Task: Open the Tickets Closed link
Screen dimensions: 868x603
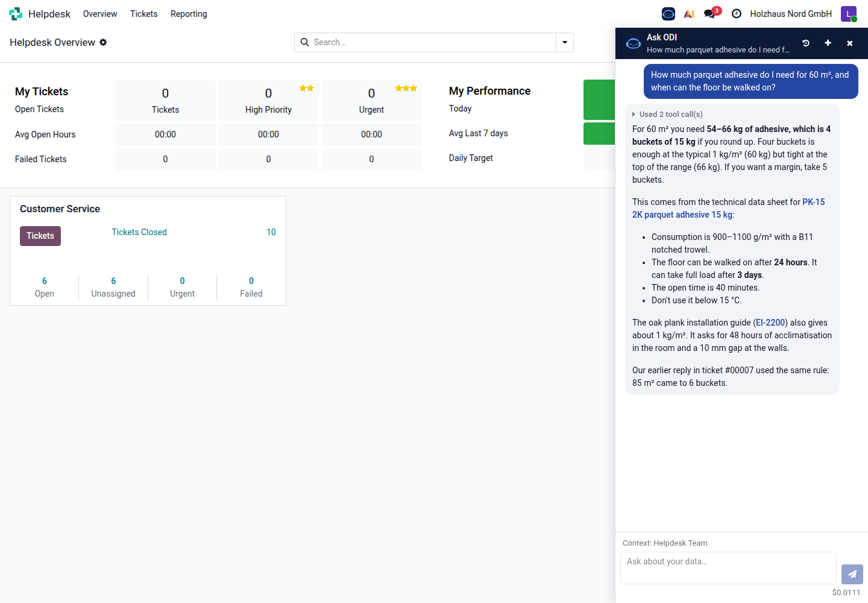Action: pos(139,232)
